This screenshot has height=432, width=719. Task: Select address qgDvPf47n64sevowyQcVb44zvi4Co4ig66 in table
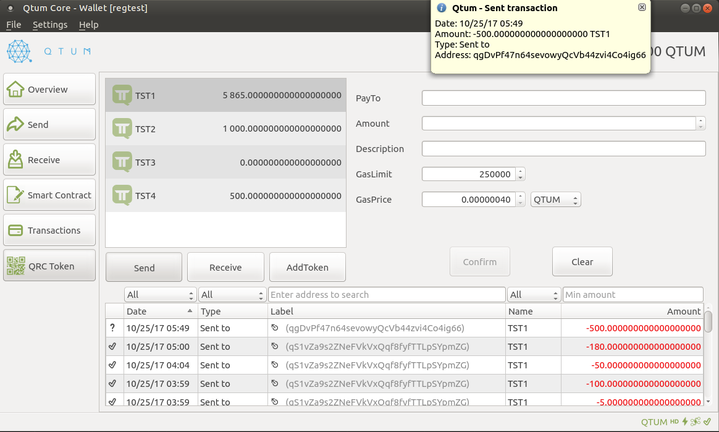coord(375,328)
